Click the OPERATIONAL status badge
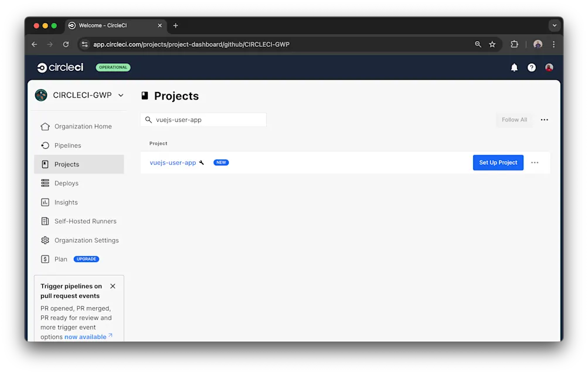Screen dimensions: 588x374 pos(113,67)
